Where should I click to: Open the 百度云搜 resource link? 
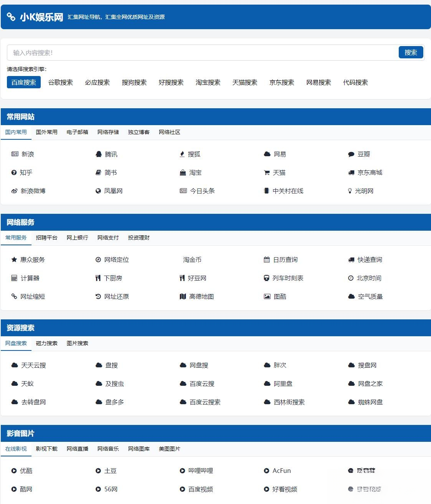pyautogui.click(x=202, y=383)
